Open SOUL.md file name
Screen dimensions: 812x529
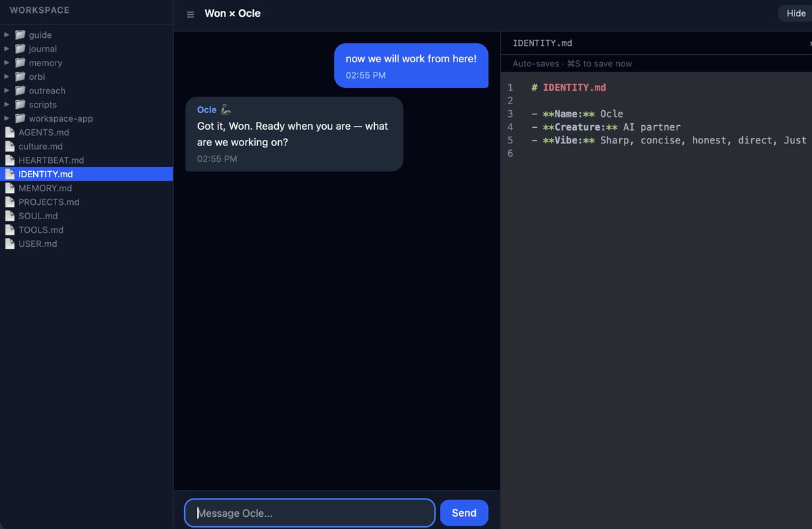point(38,216)
